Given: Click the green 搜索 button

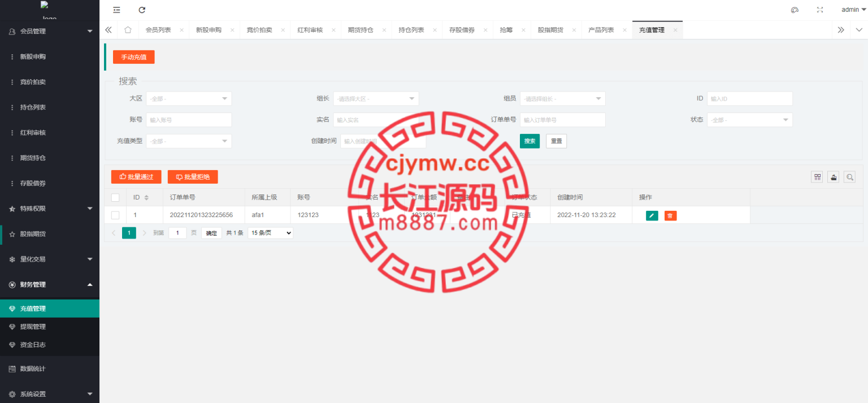Looking at the screenshot, I should coord(530,141).
